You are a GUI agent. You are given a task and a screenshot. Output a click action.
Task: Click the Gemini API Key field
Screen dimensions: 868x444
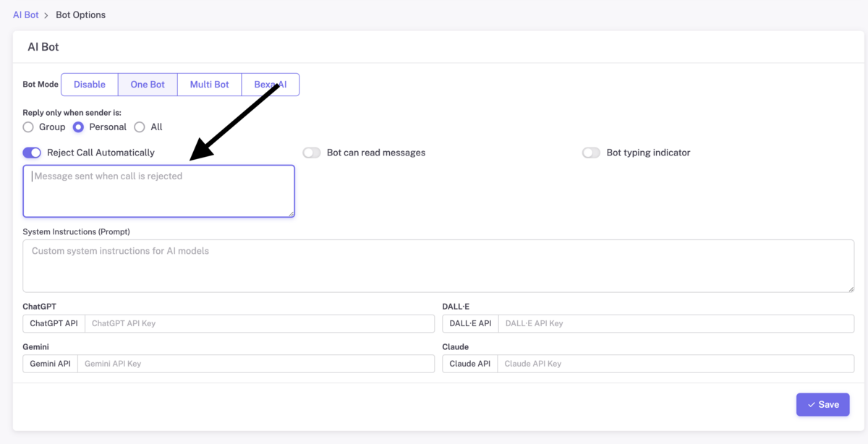(x=256, y=364)
